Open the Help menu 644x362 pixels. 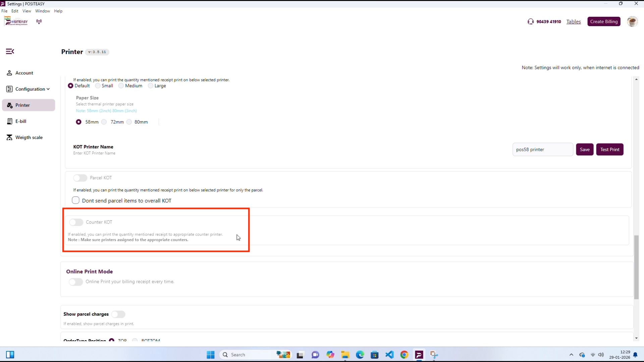58,11
